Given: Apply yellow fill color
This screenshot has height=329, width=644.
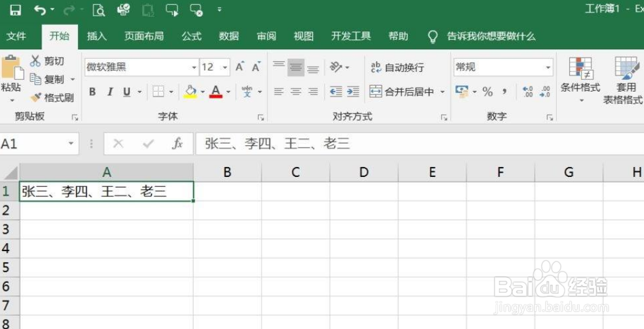Looking at the screenshot, I should (190, 92).
